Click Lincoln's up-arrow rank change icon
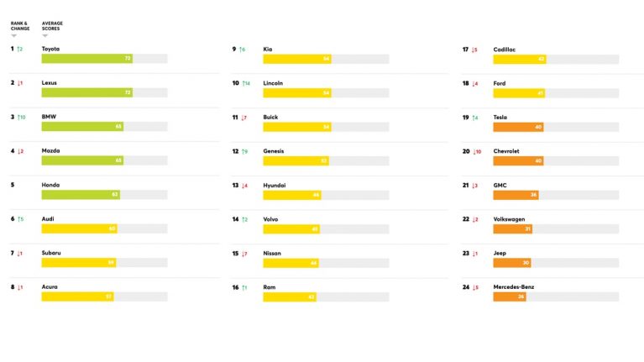The width and height of the screenshot is (644, 362). tap(243, 83)
